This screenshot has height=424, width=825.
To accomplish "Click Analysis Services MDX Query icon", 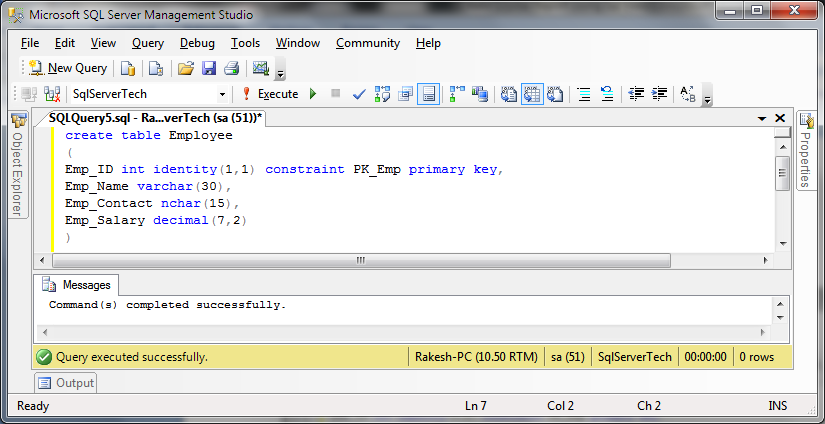I will pos(155,68).
